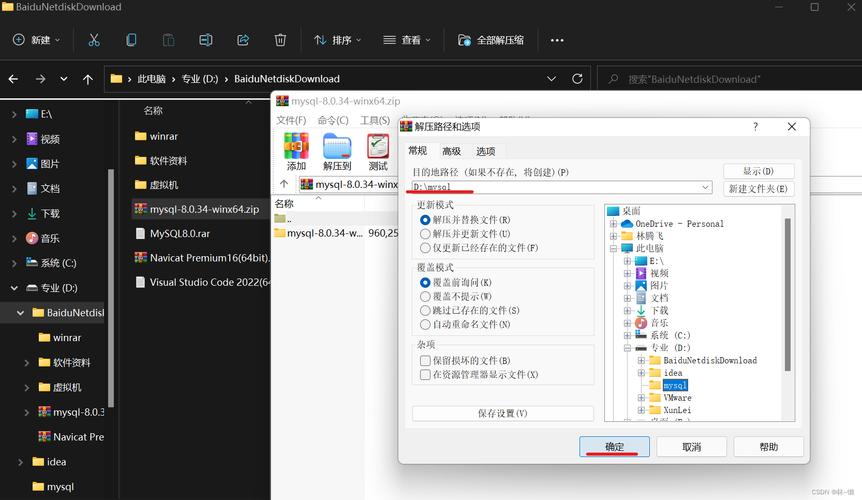Click WinRAR 添加 (Add) toolbar icon

pyautogui.click(x=296, y=152)
